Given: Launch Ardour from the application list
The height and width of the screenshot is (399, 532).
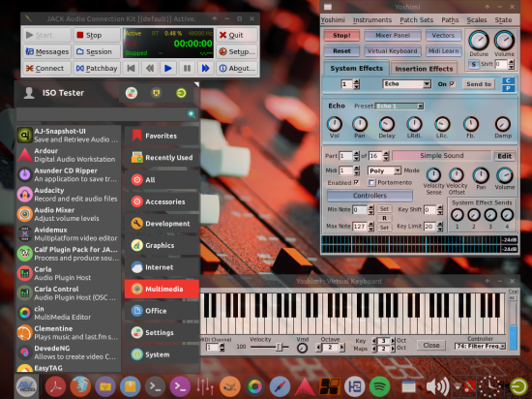Looking at the screenshot, I should (x=69, y=155).
